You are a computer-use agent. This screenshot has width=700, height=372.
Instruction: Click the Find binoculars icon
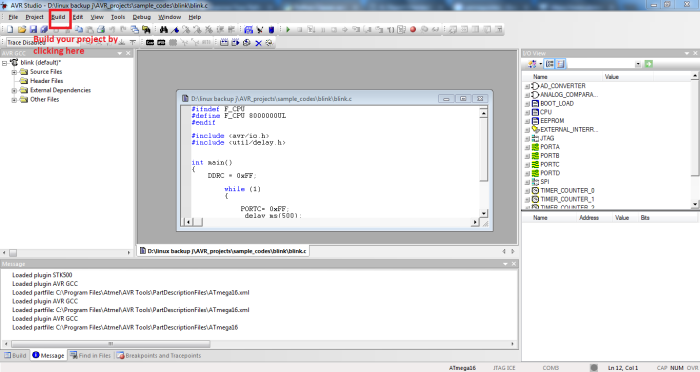pyautogui.click(x=164, y=29)
